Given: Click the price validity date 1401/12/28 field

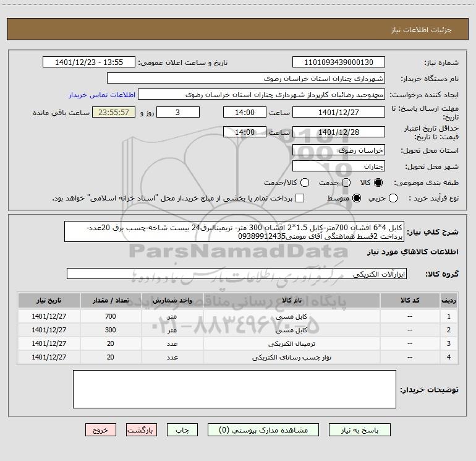Looking at the screenshot, I should tap(339, 132).
